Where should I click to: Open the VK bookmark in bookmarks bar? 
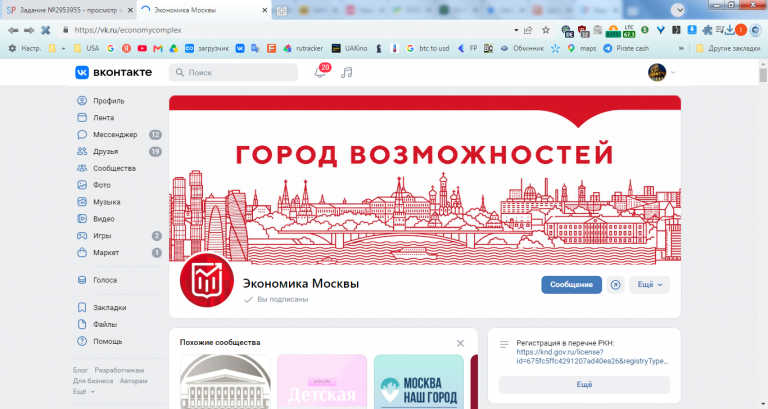point(240,48)
